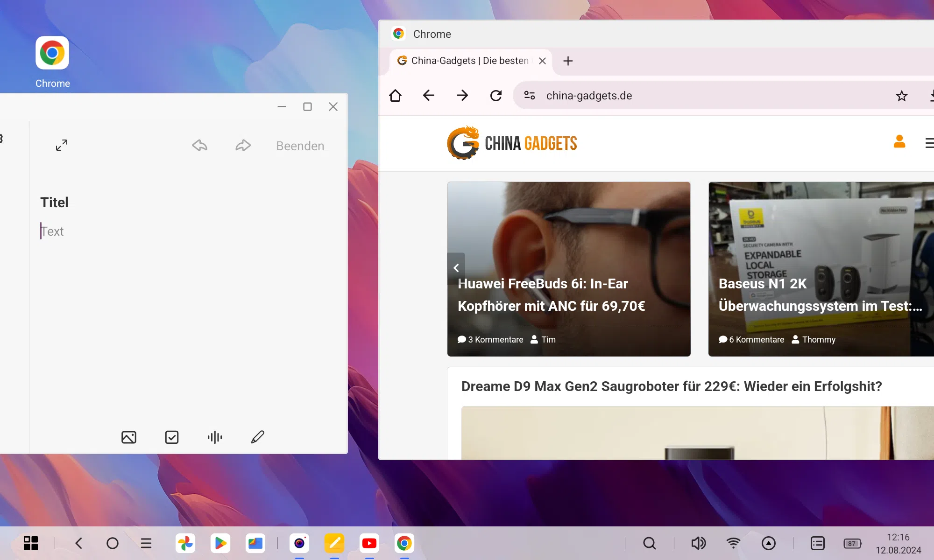Screen dimensions: 934x560
Task: Click Beenden to finish the note
Action: pyautogui.click(x=300, y=146)
